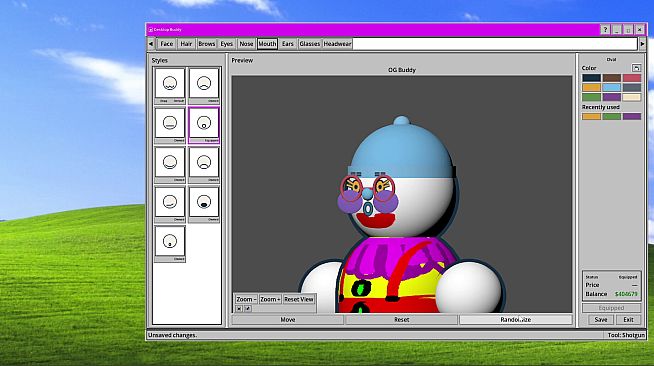Click the small pin icon below Zoom -
Image resolution: width=654 pixels, height=366 pixels.
pyautogui.click(x=248, y=309)
